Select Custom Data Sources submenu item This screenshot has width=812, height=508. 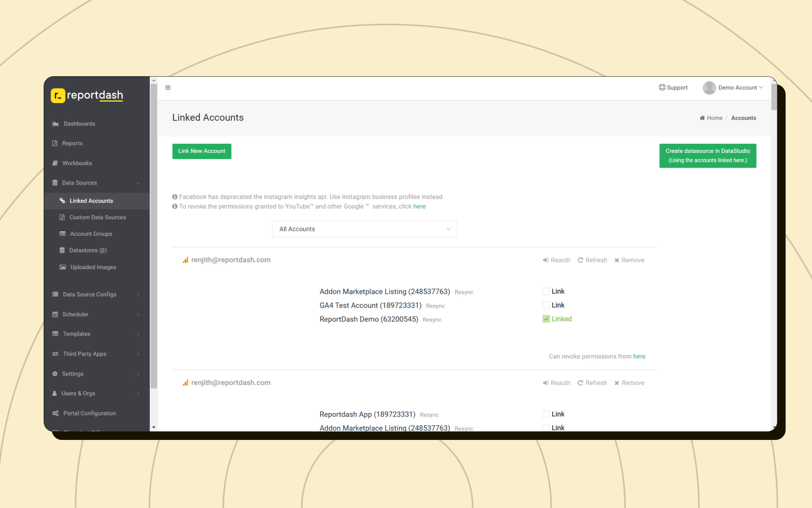[97, 217]
